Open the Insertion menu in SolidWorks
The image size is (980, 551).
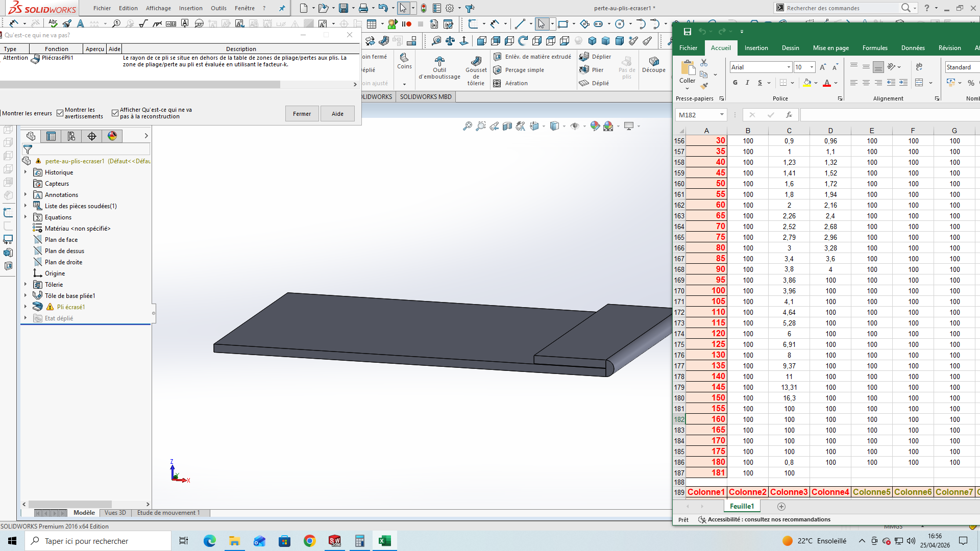[x=190, y=8]
